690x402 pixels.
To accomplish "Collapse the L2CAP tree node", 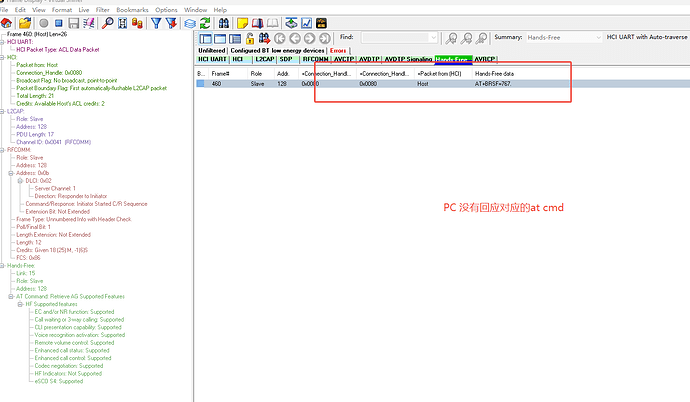I will tap(2, 112).
